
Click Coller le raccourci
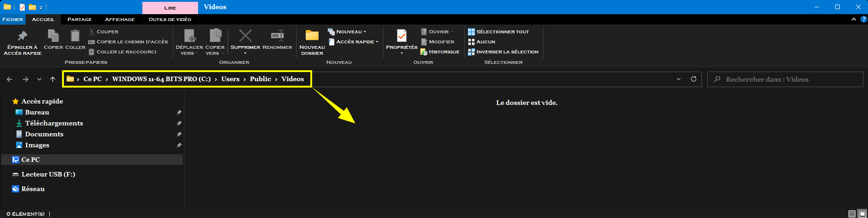tap(123, 52)
